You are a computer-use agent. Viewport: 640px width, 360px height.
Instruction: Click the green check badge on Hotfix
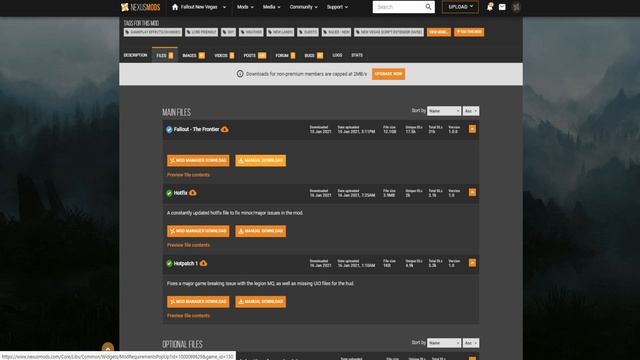pos(169,193)
